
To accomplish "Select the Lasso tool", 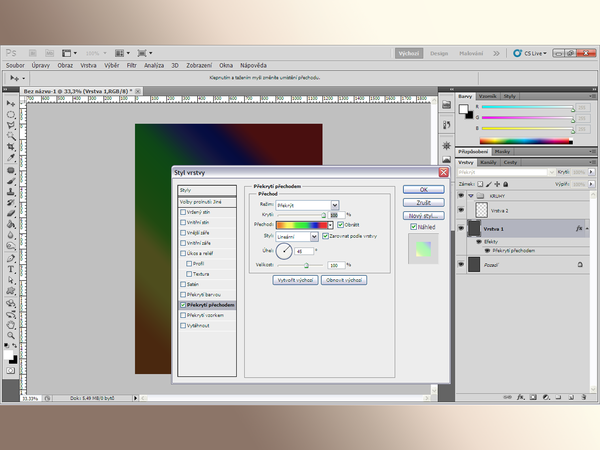I will click(11, 125).
